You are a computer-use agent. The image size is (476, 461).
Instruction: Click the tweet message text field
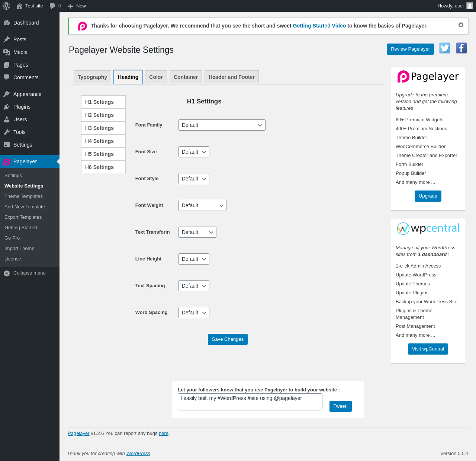(250, 402)
